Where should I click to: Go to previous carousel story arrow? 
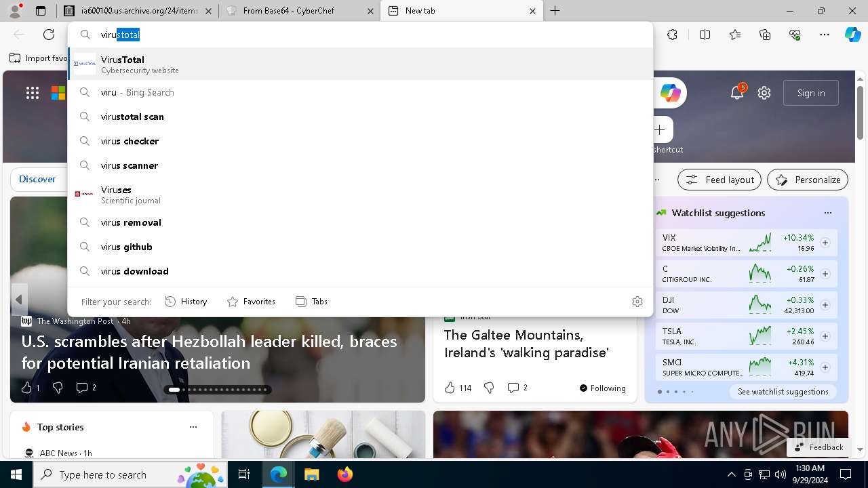(19, 300)
